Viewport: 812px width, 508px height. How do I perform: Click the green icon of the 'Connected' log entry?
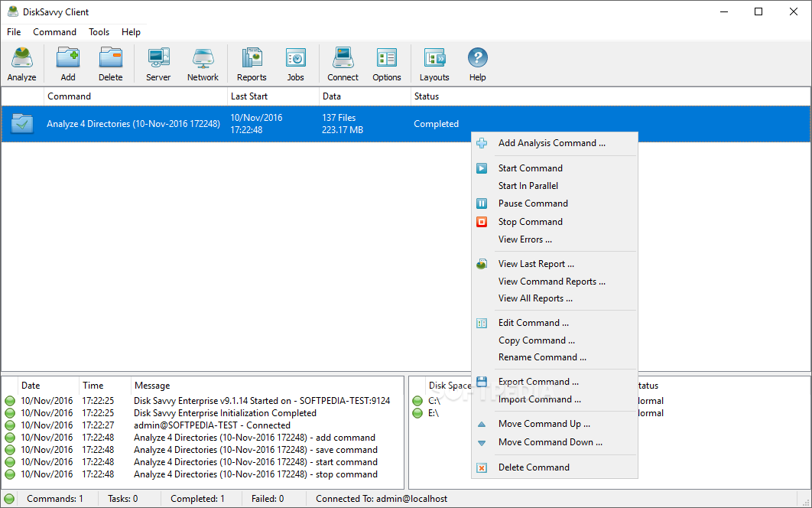(10, 425)
